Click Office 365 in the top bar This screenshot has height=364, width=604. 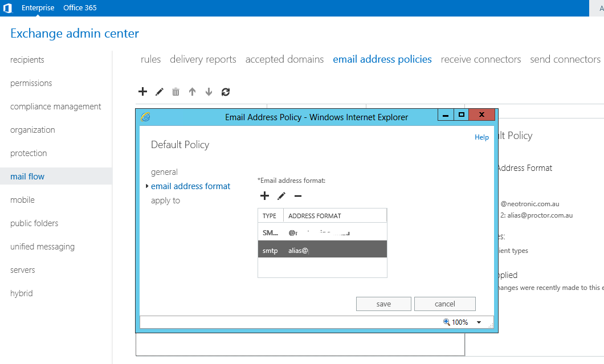tap(80, 7)
